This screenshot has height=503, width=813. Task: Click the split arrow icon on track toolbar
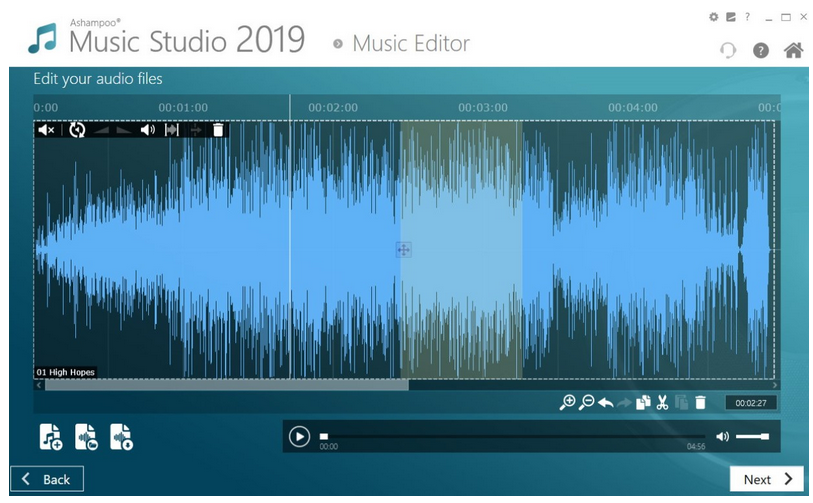point(195,130)
